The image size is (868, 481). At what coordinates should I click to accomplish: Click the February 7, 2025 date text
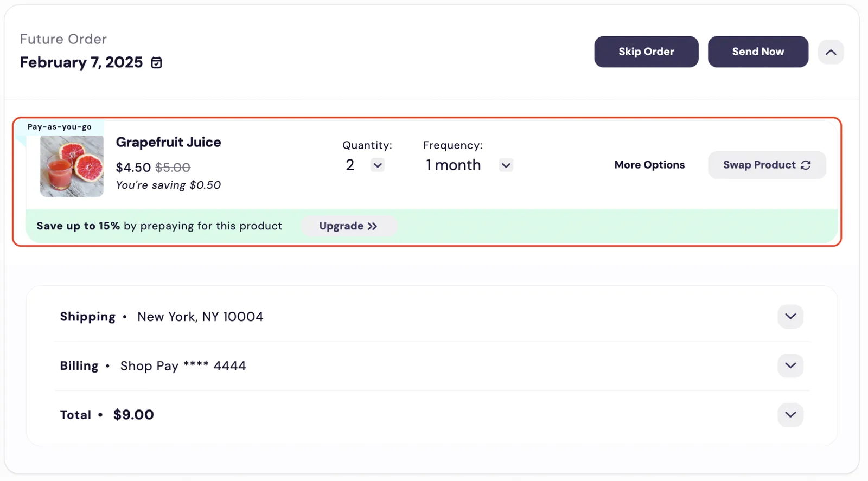[81, 62]
